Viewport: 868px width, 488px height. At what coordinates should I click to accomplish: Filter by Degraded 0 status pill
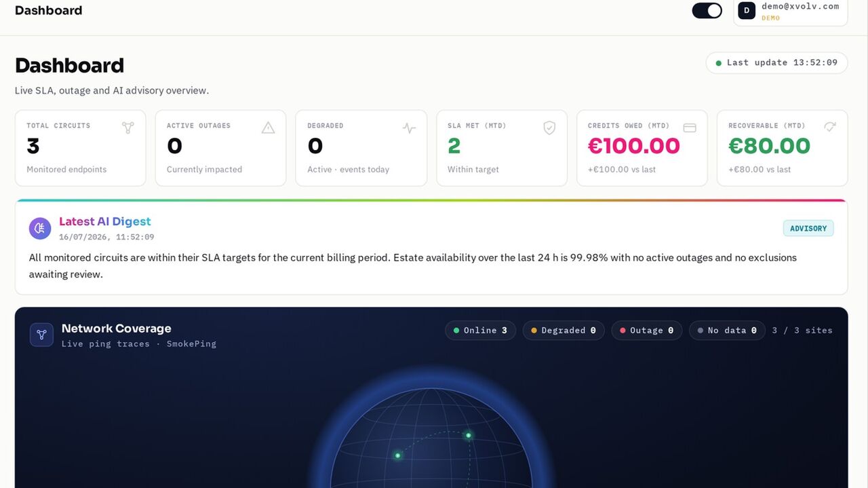(x=564, y=331)
